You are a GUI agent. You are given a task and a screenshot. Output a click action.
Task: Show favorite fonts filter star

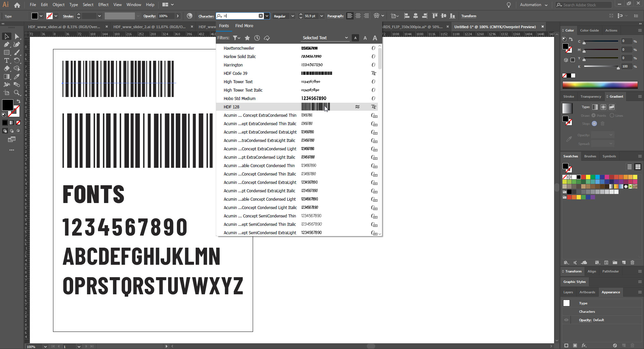[x=247, y=38]
